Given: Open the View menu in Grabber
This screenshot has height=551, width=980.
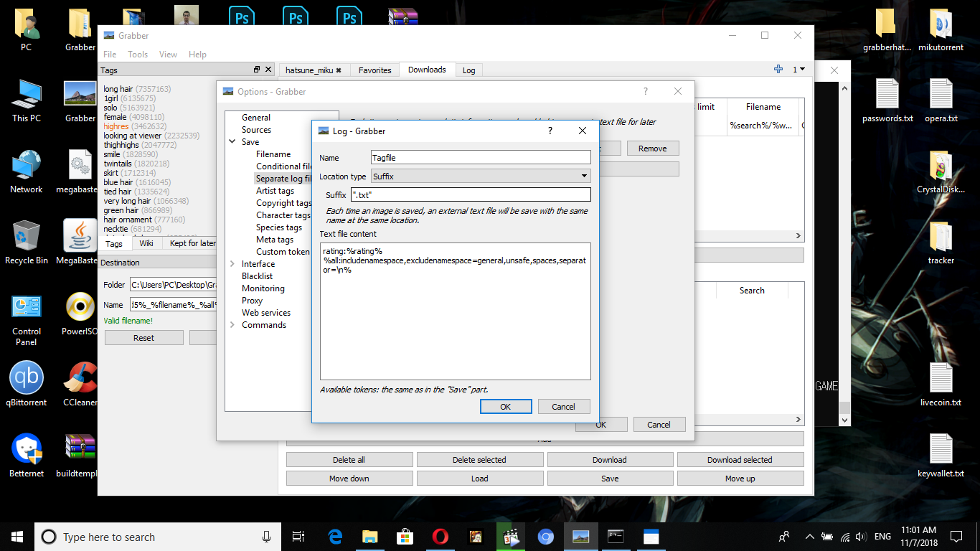Looking at the screenshot, I should pos(169,54).
